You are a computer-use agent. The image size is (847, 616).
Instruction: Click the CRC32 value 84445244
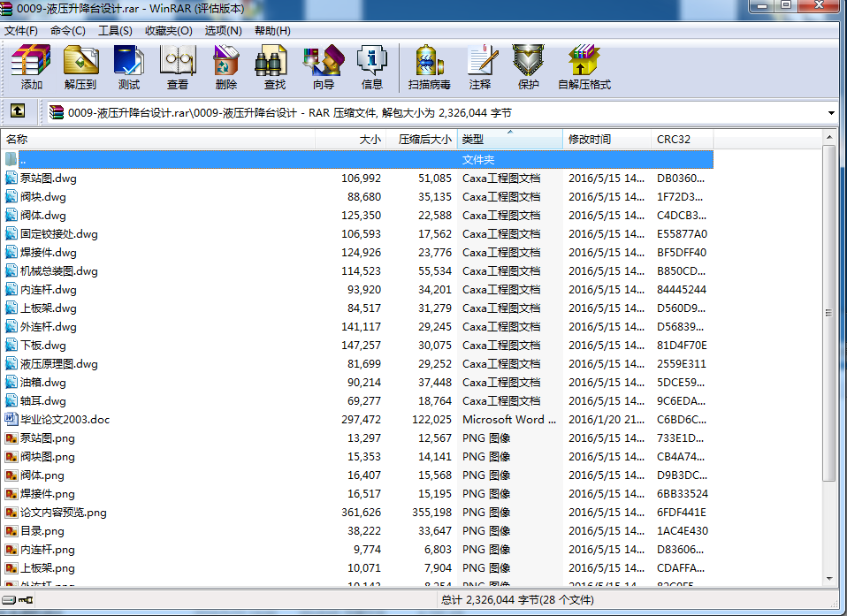(682, 289)
